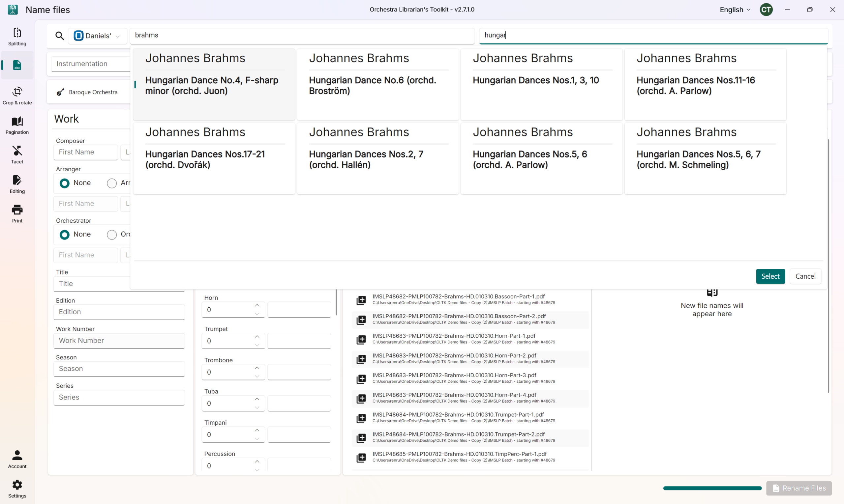Open Settings from sidebar

coord(17,489)
